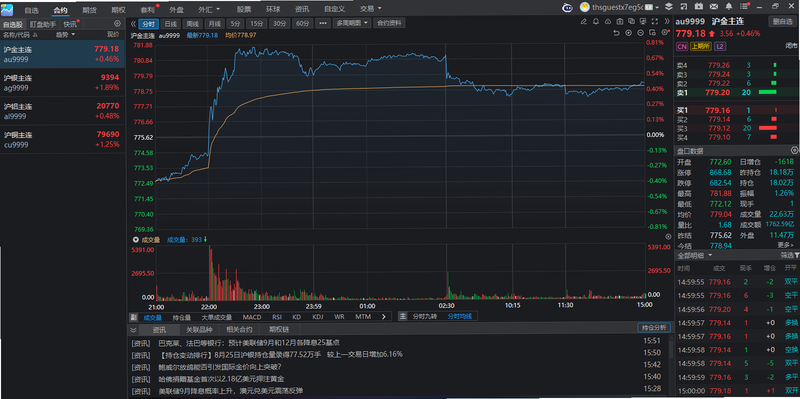Viewport: 800px width, 399px height.
Task: Select the 日线 period tab
Action: coord(170,23)
